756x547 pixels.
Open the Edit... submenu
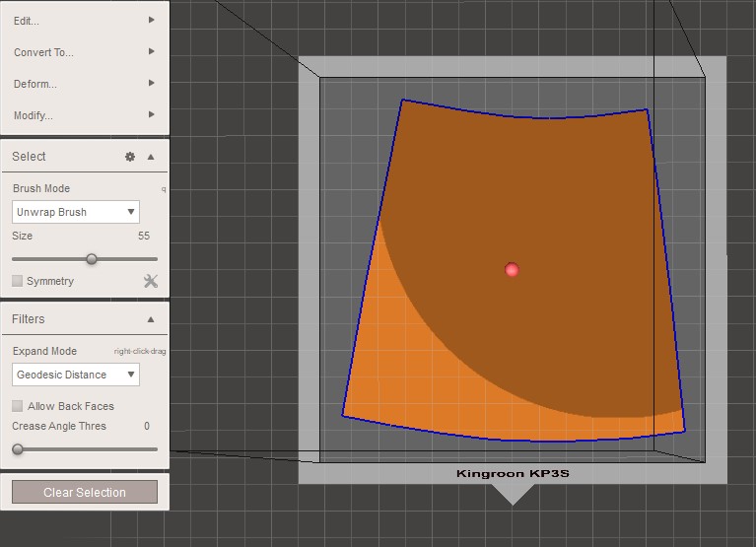point(85,21)
